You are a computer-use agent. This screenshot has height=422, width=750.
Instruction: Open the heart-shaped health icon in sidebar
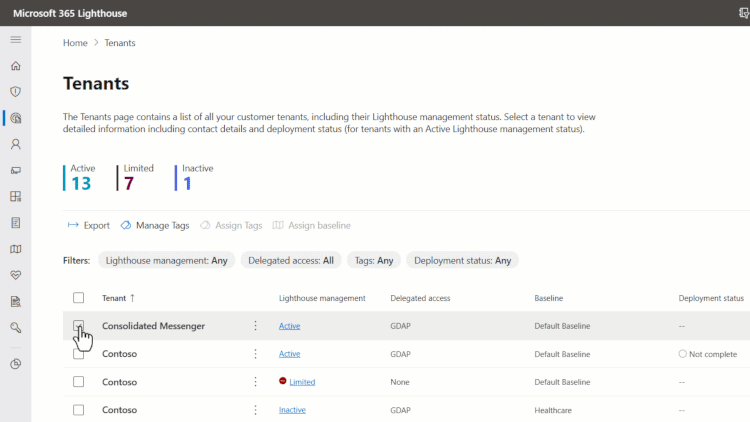coord(15,274)
